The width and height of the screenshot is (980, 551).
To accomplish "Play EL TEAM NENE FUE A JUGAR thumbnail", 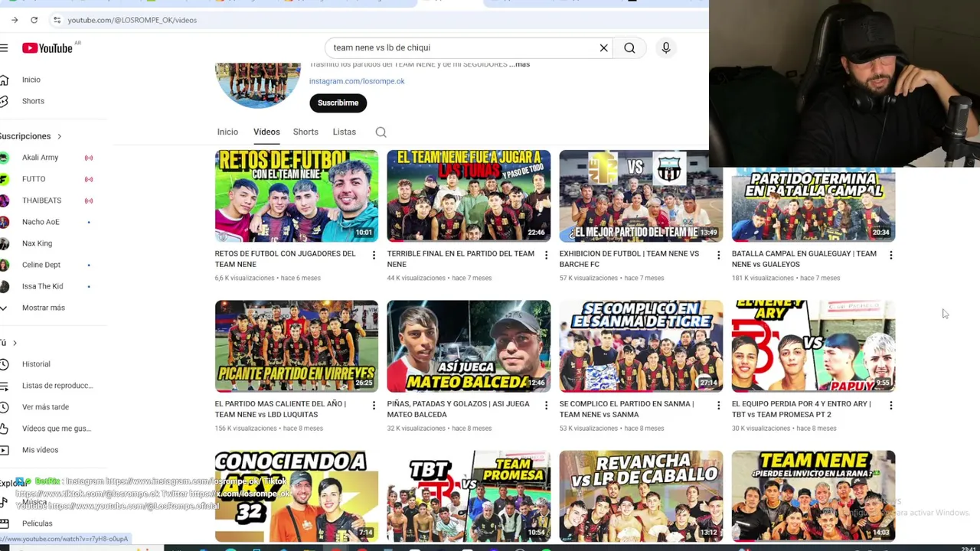I will [469, 196].
